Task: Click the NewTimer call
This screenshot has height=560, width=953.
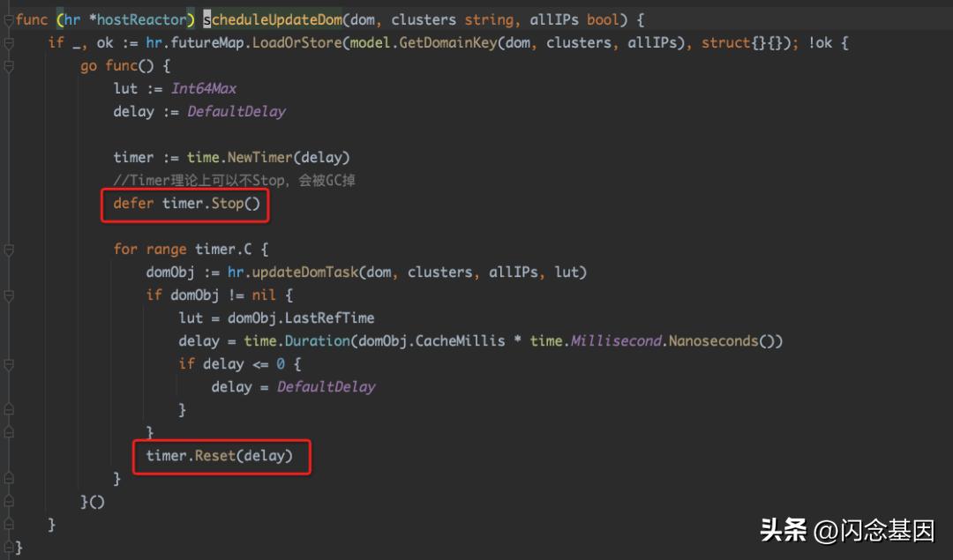Action: pyautogui.click(x=260, y=157)
